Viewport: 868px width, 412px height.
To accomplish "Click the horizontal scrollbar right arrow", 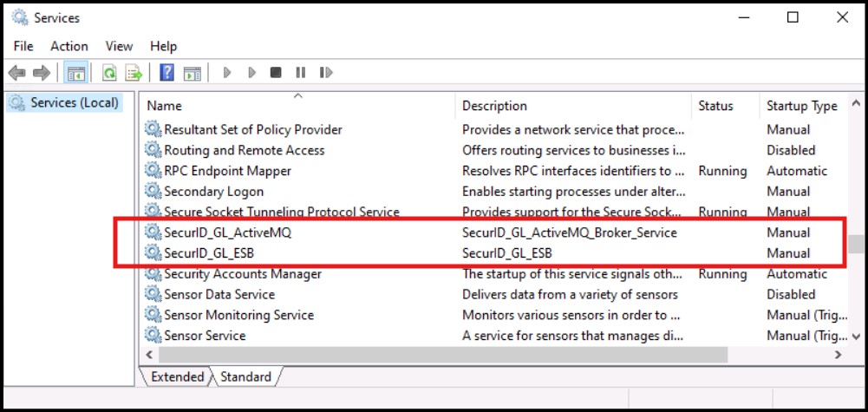I will (x=838, y=355).
